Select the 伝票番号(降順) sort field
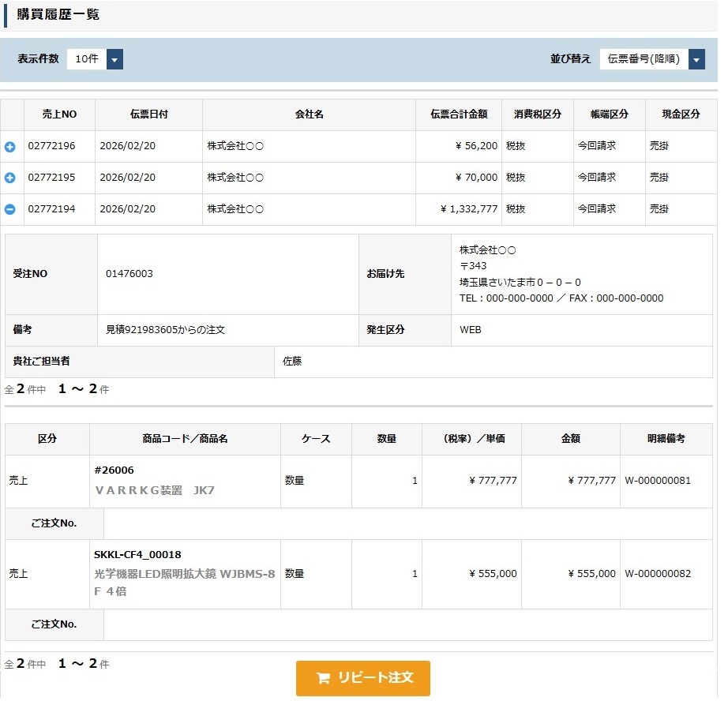 [x=644, y=59]
